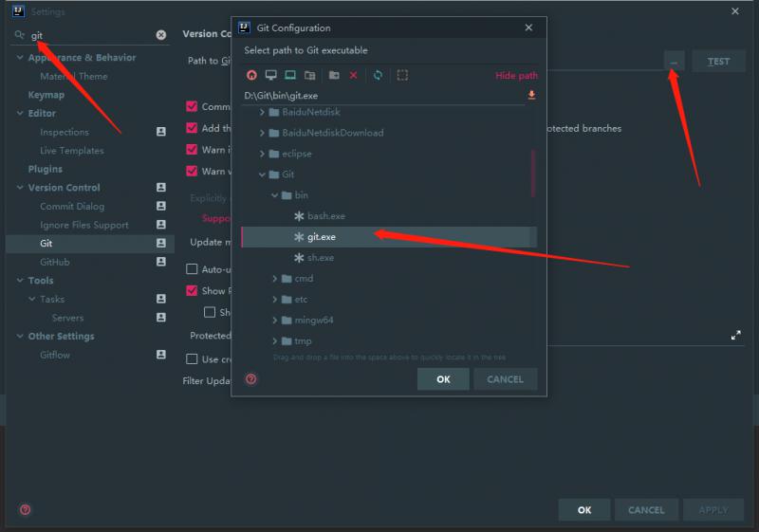This screenshot has width=759, height=532.
Task: Click the profile icon beside Gitflow
Action: tap(161, 355)
